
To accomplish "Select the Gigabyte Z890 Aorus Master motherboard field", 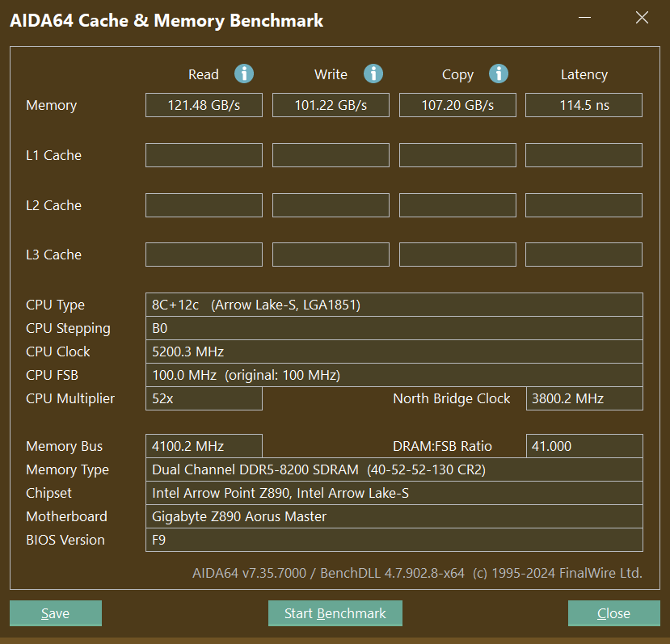I will pyautogui.click(x=394, y=516).
